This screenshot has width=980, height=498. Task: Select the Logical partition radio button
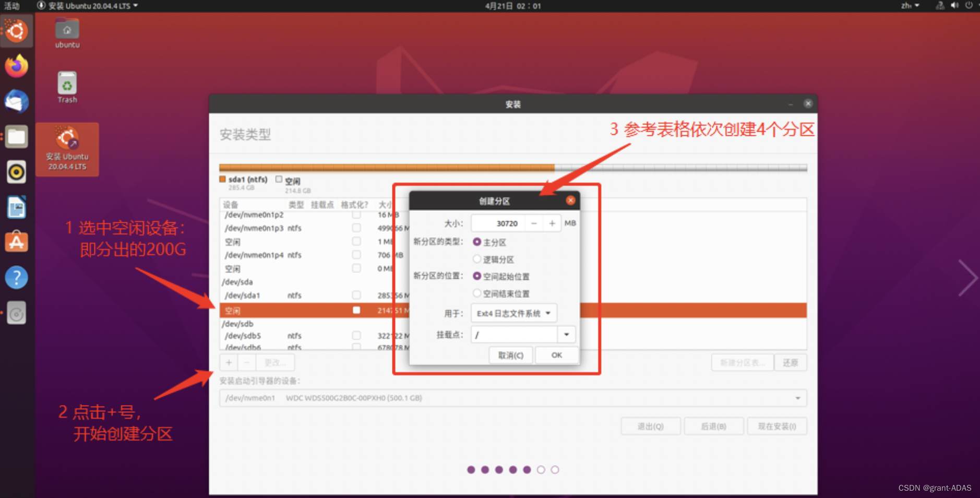pos(477,259)
